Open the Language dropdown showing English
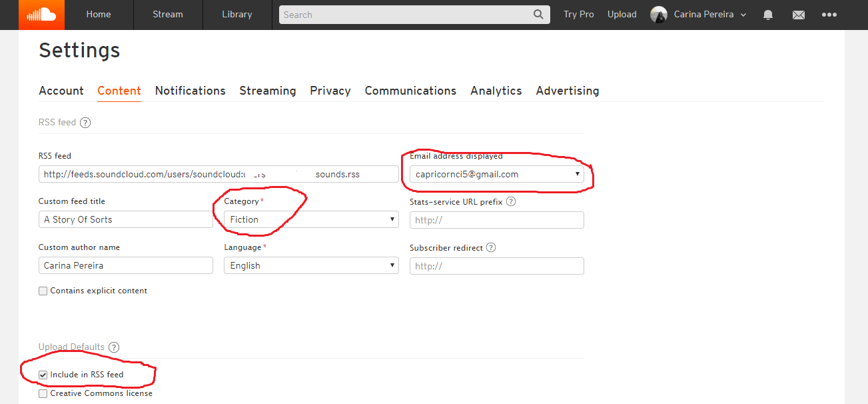The image size is (868, 404). [311, 265]
